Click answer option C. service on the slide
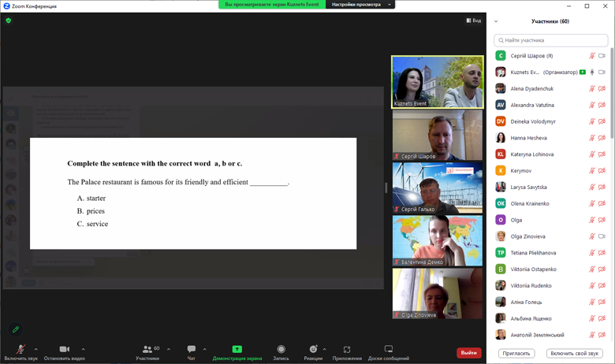 point(92,224)
